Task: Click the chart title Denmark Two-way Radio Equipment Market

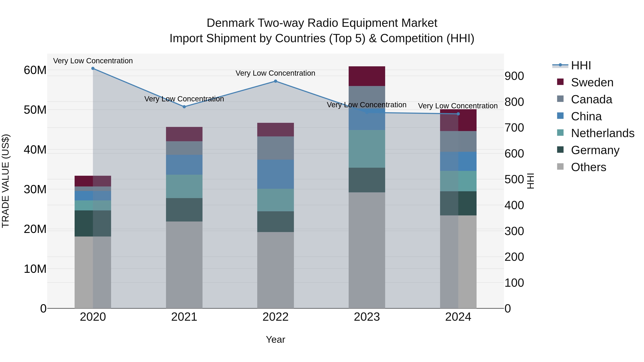Action: (322, 23)
